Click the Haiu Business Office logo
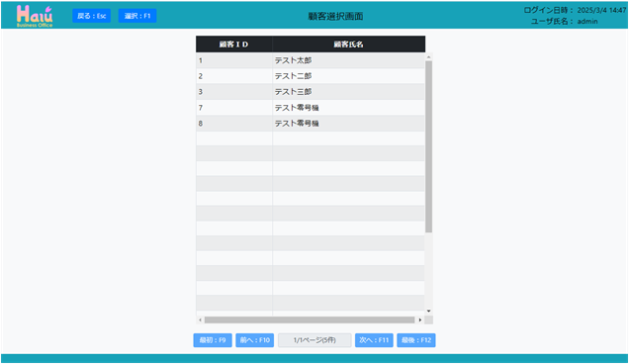 click(x=35, y=16)
